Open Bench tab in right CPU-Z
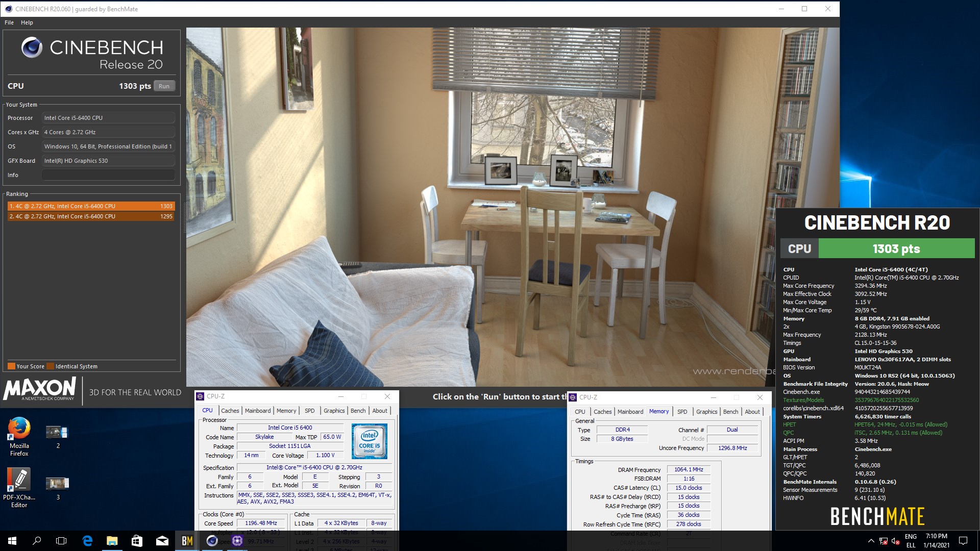980x551 pixels. click(x=730, y=412)
